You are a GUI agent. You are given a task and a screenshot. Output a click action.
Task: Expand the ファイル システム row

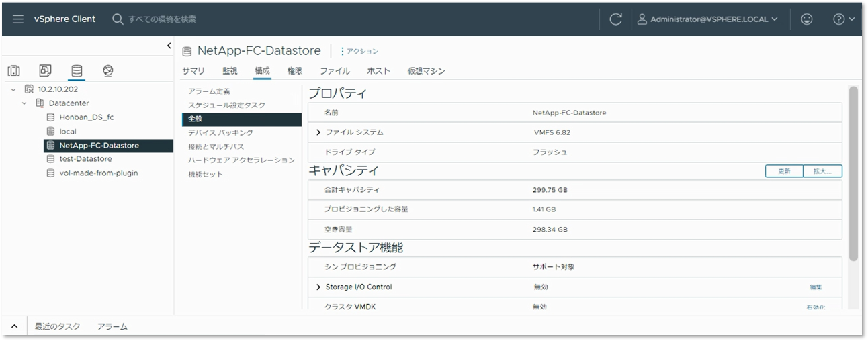coord(318,132)
